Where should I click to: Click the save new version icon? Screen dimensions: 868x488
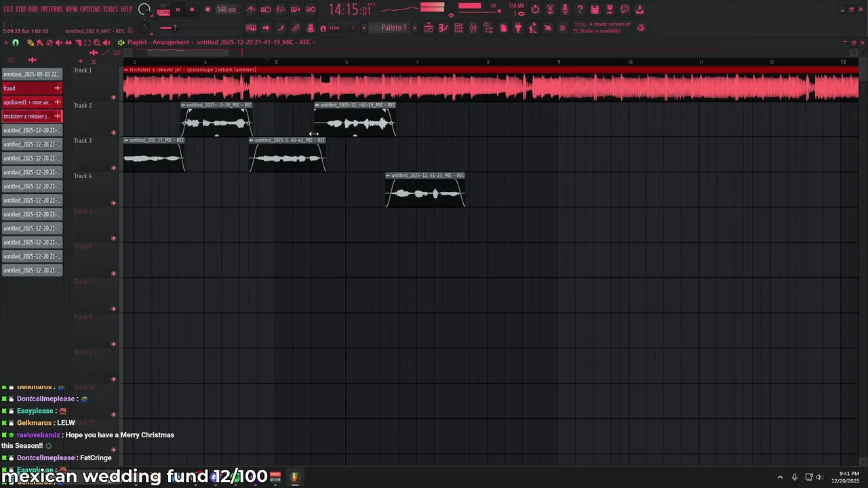(610, 9)
